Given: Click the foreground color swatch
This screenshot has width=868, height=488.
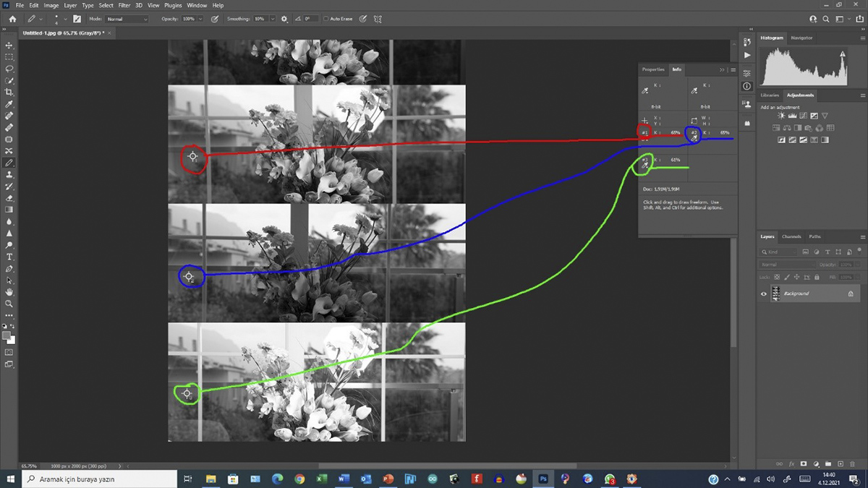Looking at the screenshot, I should tap(7, 335).
